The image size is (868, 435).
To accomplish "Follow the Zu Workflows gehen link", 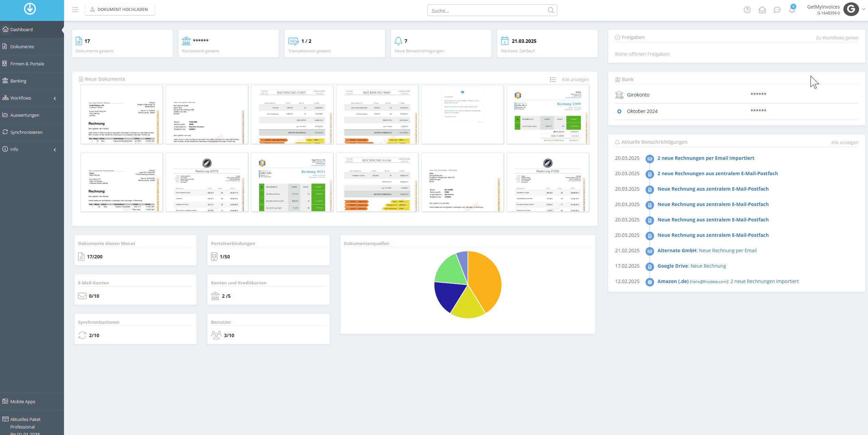I will [837, 38].
